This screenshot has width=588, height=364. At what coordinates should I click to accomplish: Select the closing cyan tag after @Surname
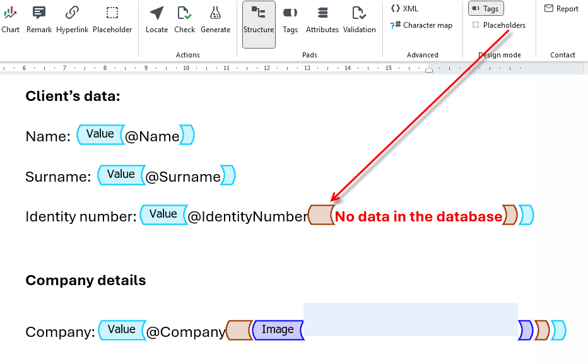228,175
